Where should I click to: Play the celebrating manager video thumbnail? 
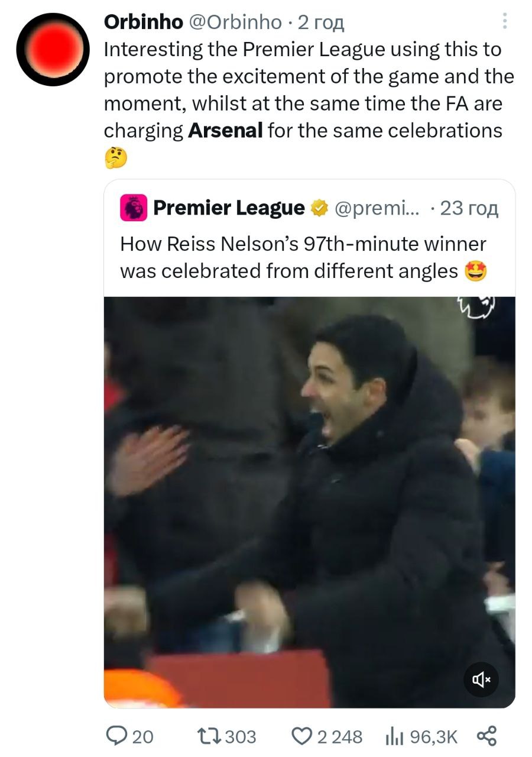coord(309,502)
